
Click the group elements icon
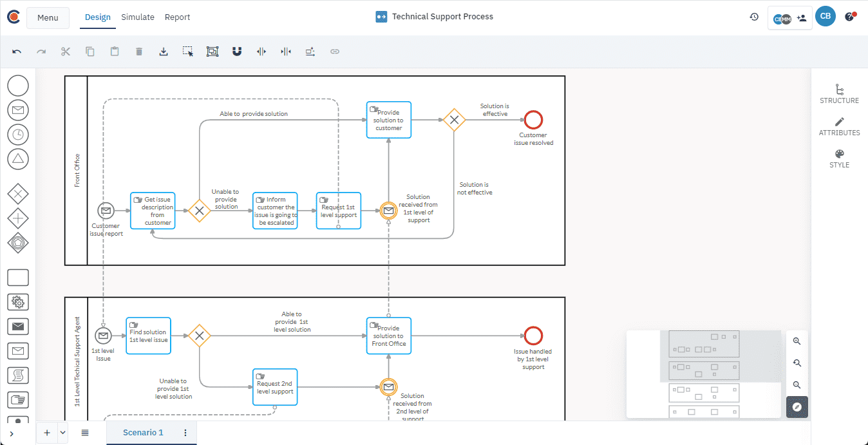point(212,52)
